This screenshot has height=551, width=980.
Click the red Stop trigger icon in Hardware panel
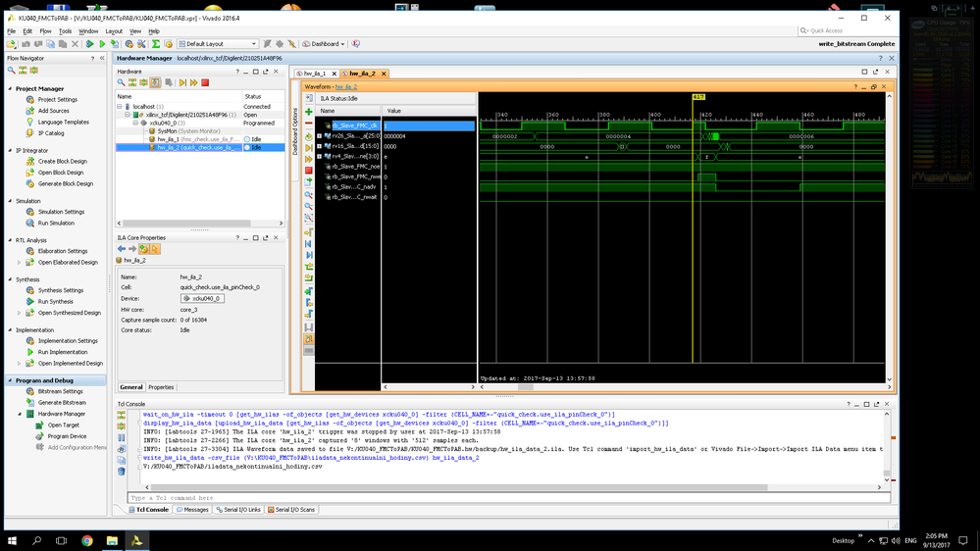(205, 82)
